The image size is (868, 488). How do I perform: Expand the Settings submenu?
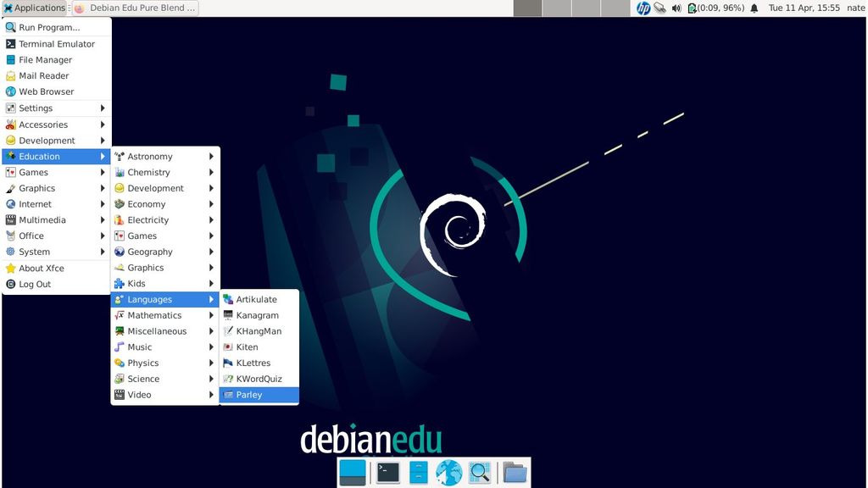38,108
